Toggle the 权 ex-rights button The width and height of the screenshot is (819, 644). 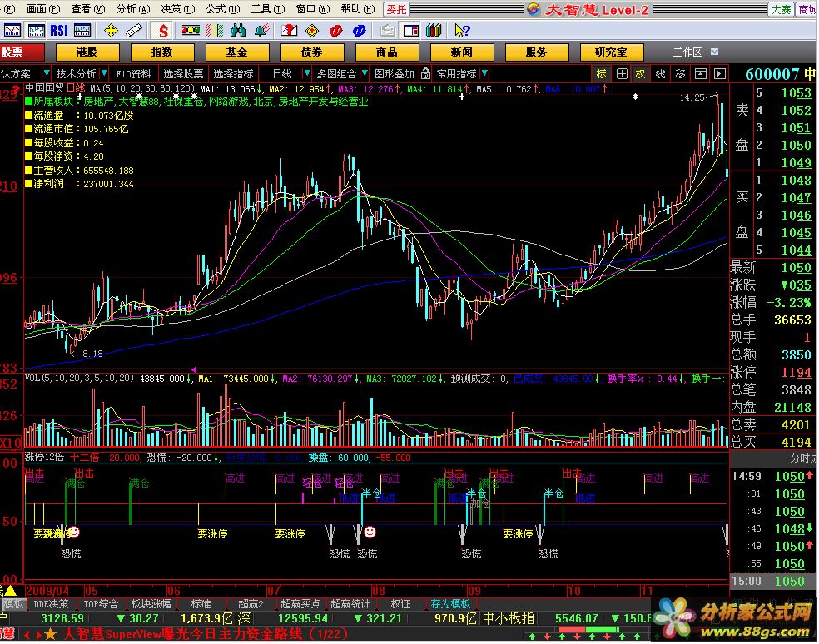640,74
